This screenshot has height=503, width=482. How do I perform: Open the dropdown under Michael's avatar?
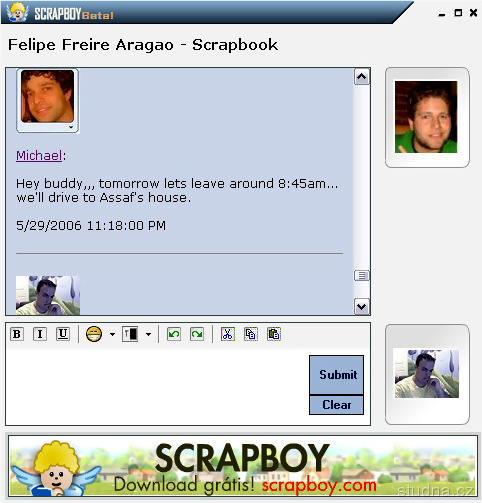71,127
